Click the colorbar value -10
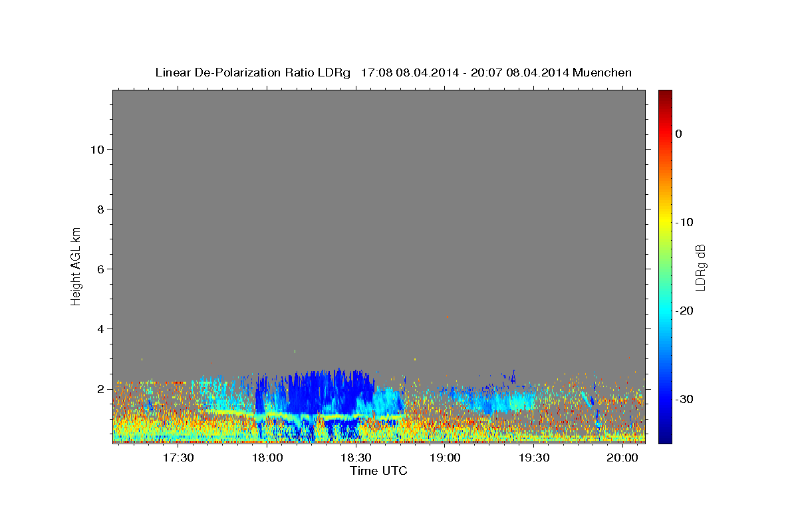 (686, 222)
